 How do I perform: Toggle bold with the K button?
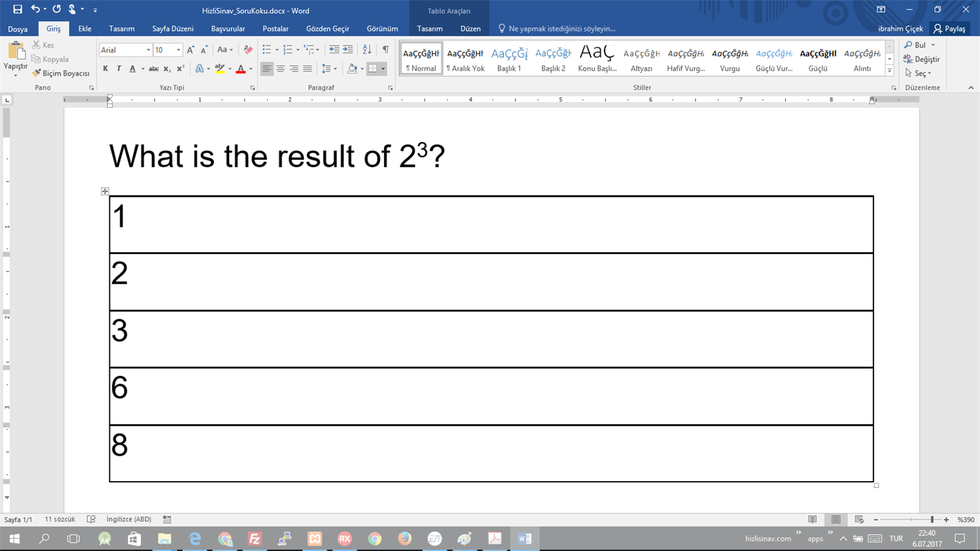[x=106, y=68]
